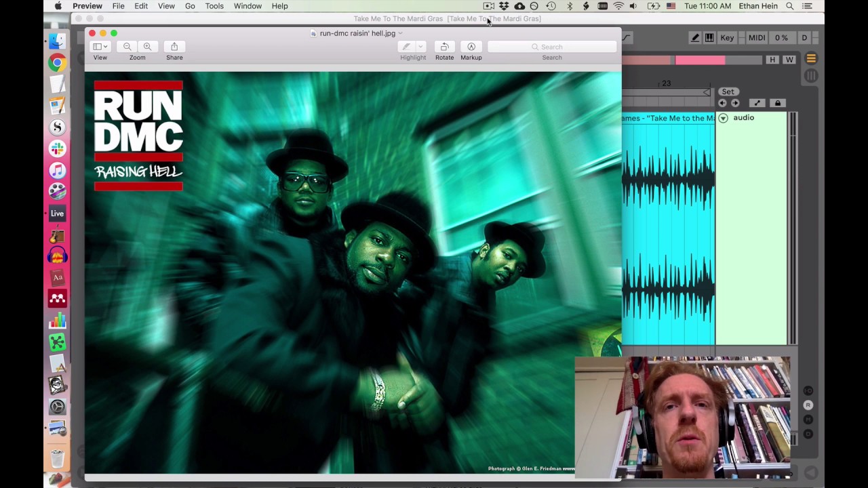The height and width of the screenshot is (488, 868).
Task: Click the 'audio' track name in Ableton
Action: (x=743, y=118)
